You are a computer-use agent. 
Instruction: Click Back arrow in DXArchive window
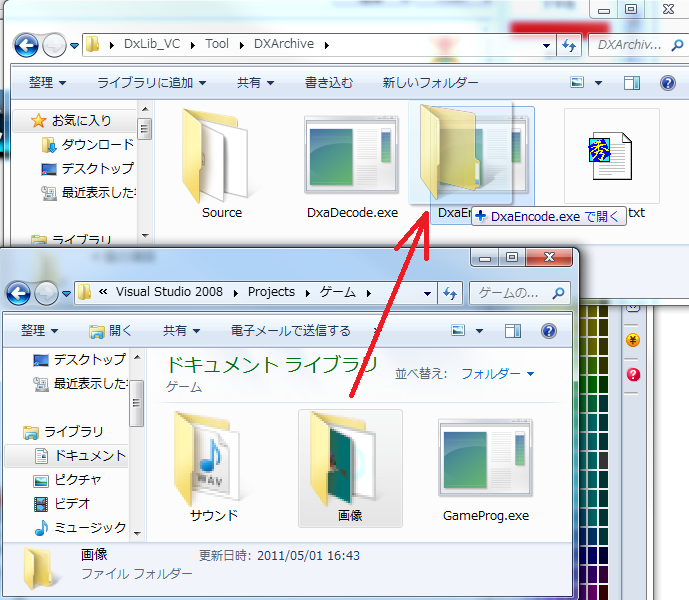26,45
